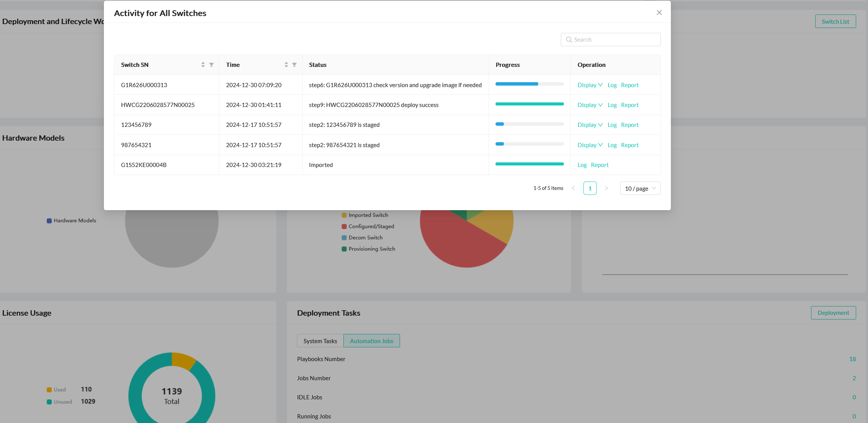This screenshot has height=423, width=868.
Task: Open Log for switch 123456789
Action: click(612, 125)
